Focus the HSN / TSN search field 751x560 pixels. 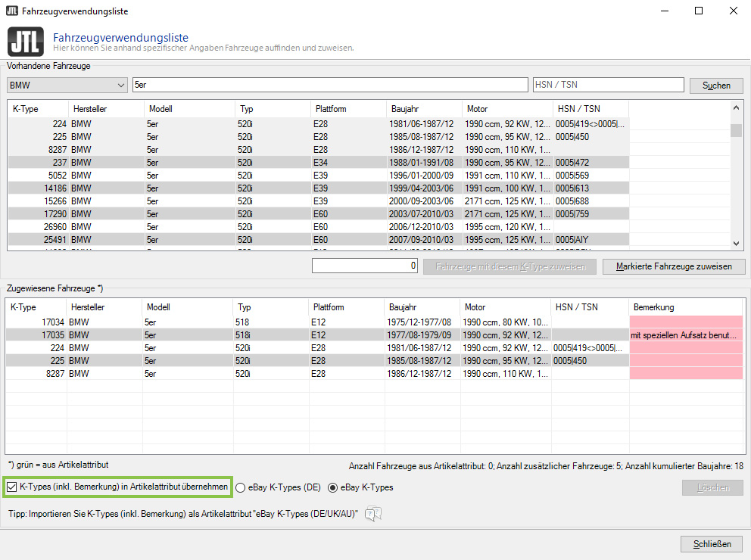point(608,85)
